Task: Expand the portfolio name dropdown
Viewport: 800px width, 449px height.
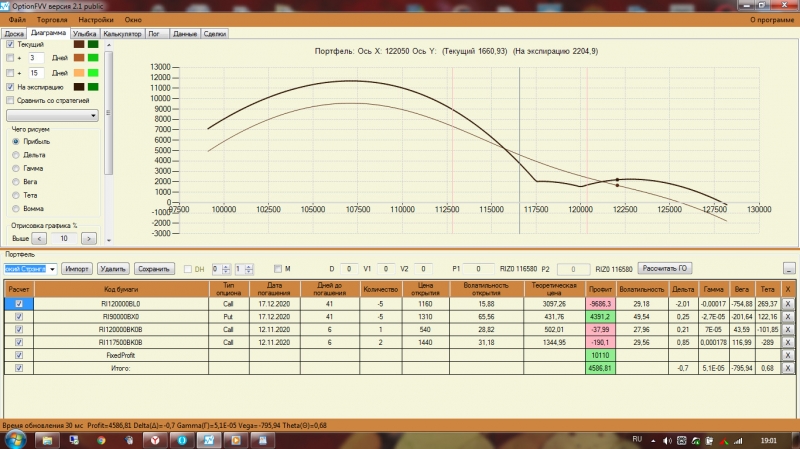Action: [52, 269]
